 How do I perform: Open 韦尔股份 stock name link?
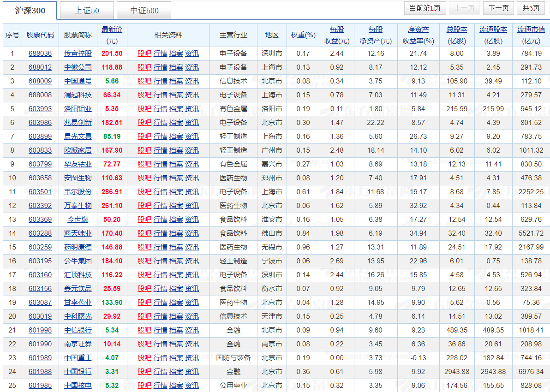click(x=78, y=192)
